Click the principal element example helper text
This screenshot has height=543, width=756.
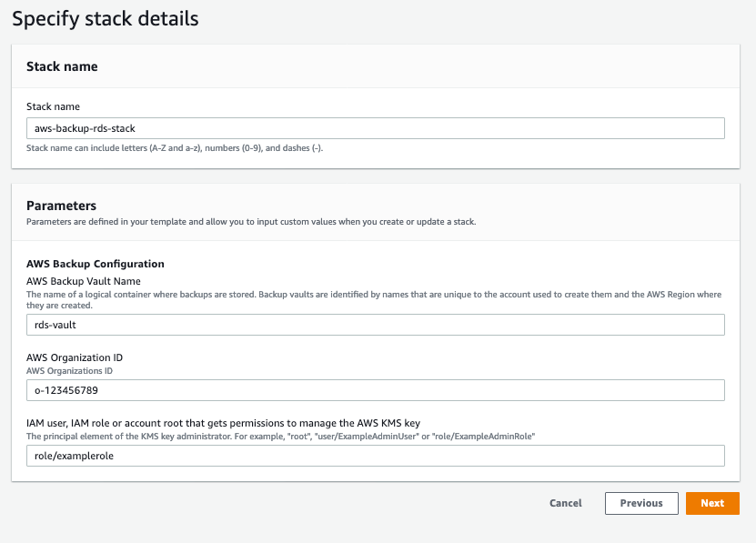[280, 437]
